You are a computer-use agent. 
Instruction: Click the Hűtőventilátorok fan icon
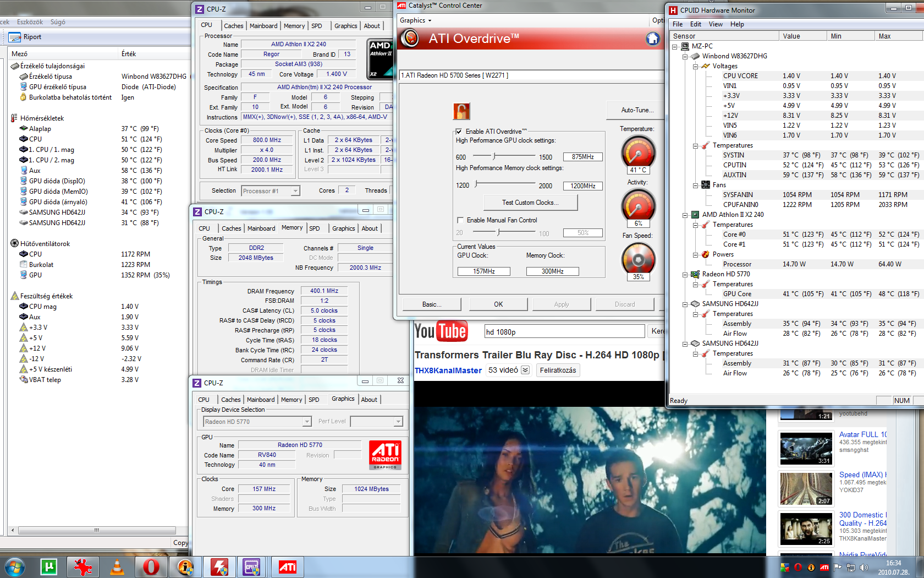point(15,243)
